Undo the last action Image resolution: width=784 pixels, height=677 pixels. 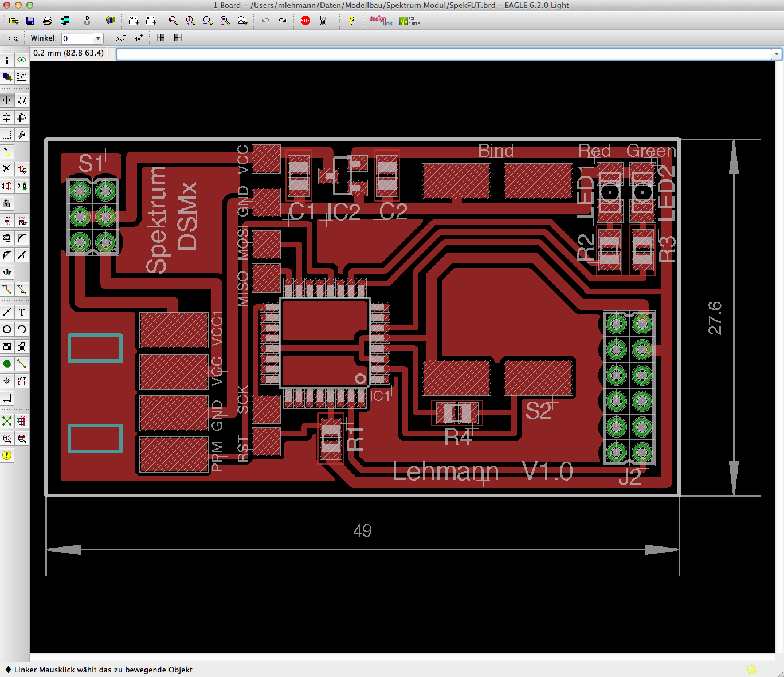point(265,21)
